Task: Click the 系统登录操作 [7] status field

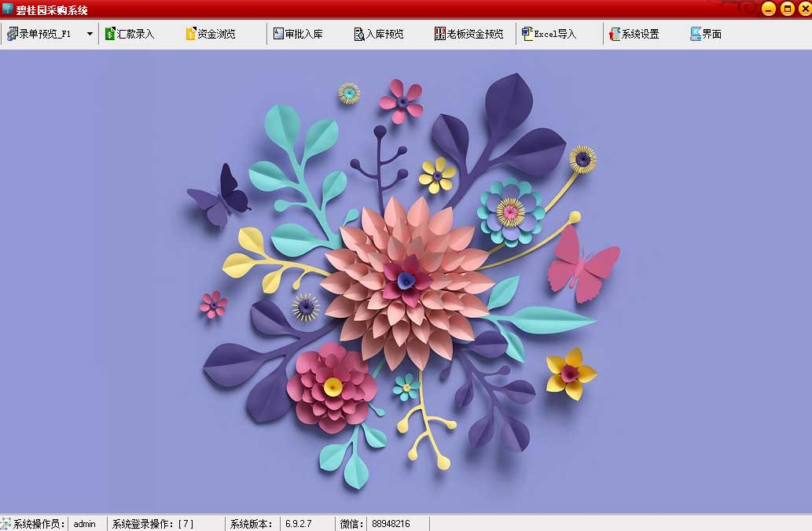Action: (x=152, y=524)
